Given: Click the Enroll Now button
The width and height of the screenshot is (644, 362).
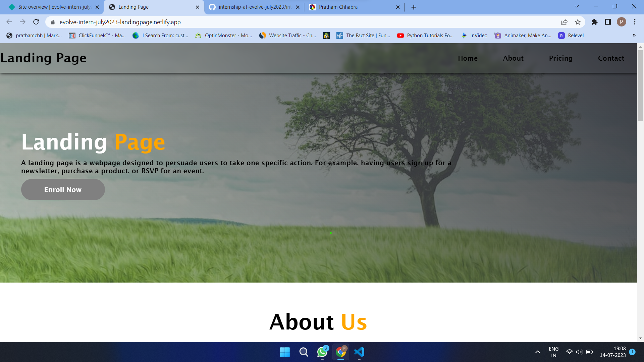Looking at the screenshot, I should tap(63, 190).
